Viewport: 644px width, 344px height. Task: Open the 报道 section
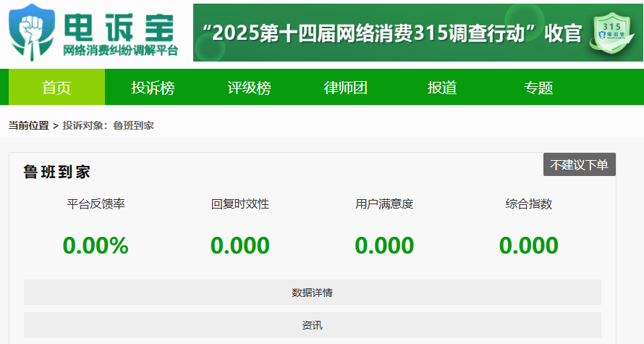click(442, 88)
